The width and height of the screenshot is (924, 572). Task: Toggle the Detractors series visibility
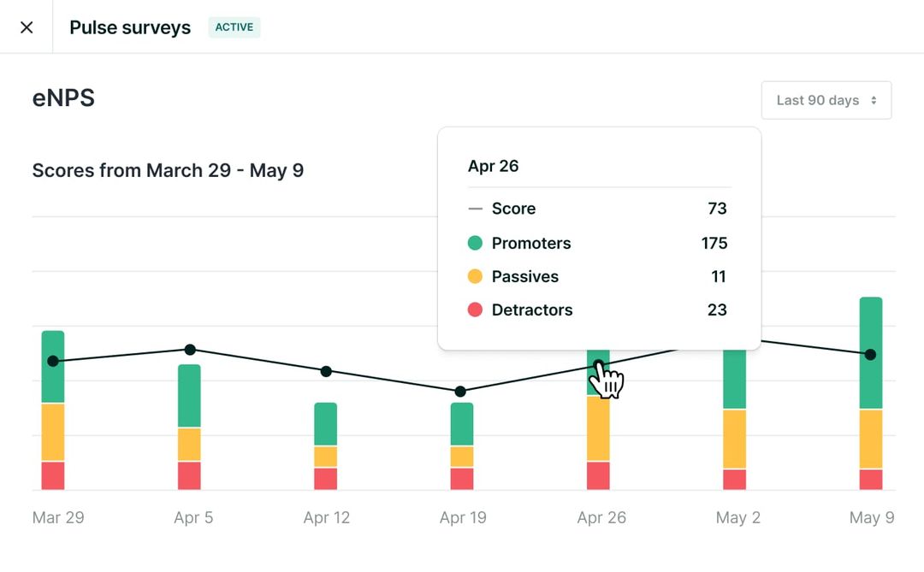pyautogui.click(x=532, y=310)
